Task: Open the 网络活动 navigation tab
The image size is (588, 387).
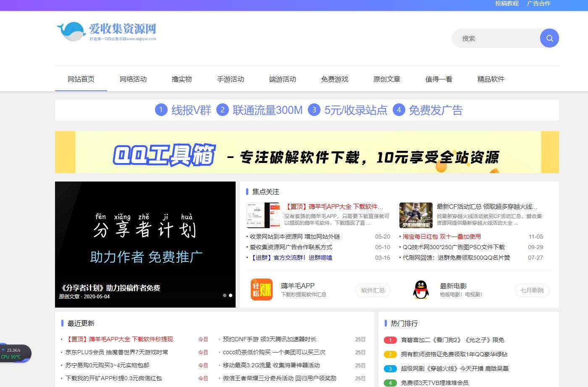Action: (133, 79)
